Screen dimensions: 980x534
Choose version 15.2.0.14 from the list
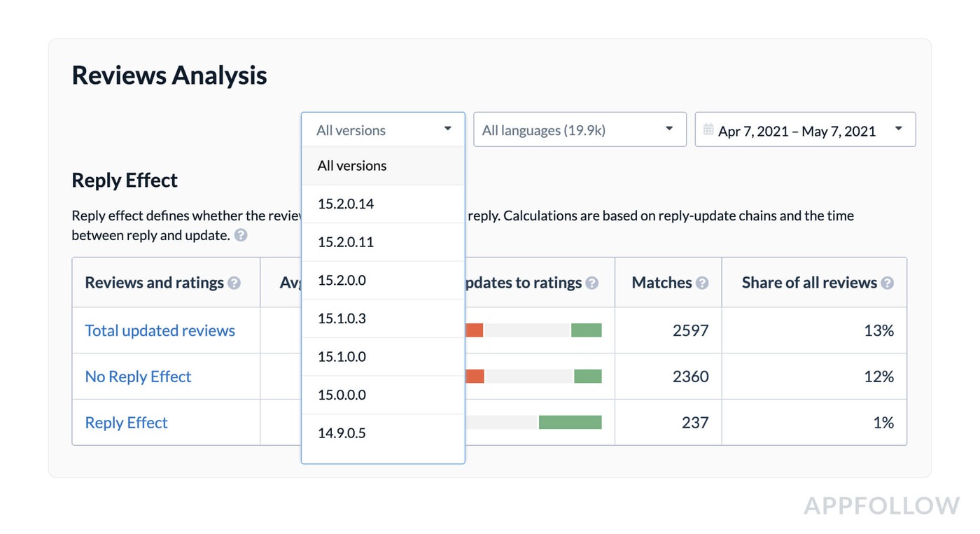(x=346, y=204)
